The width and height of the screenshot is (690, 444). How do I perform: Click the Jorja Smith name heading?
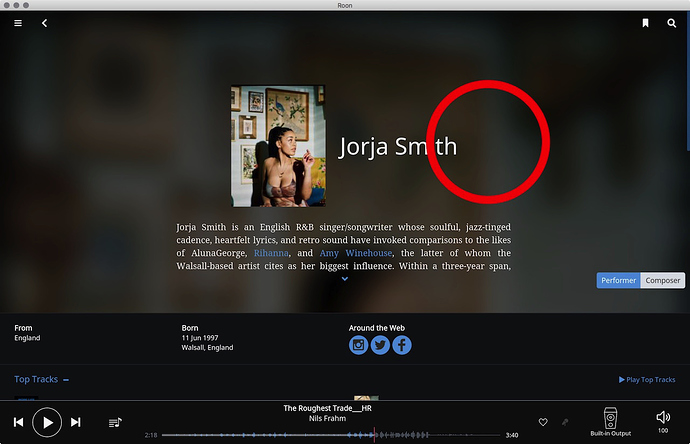tap(398, 147)
